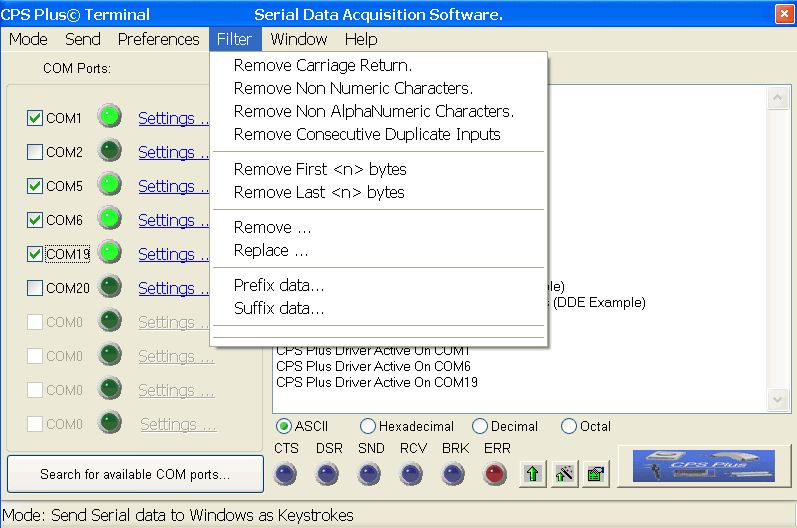
Task: Click the green window icon button
Action: 595,474
